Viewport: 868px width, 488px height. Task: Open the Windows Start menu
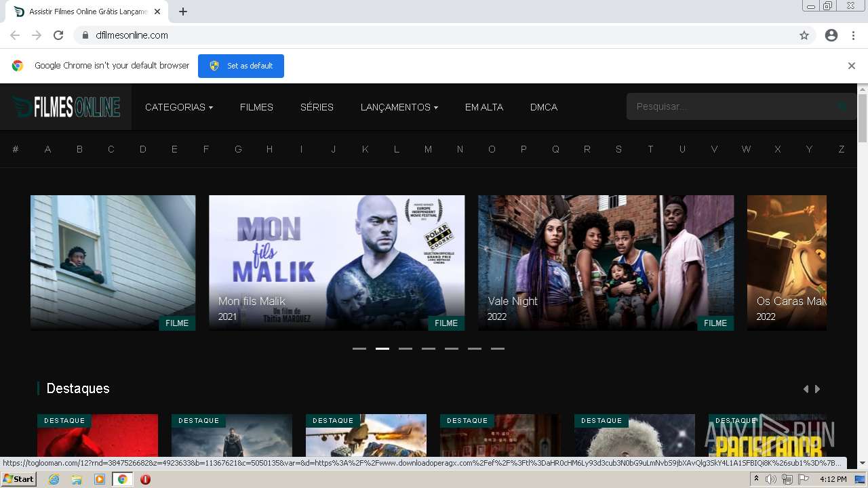[18, 479]
